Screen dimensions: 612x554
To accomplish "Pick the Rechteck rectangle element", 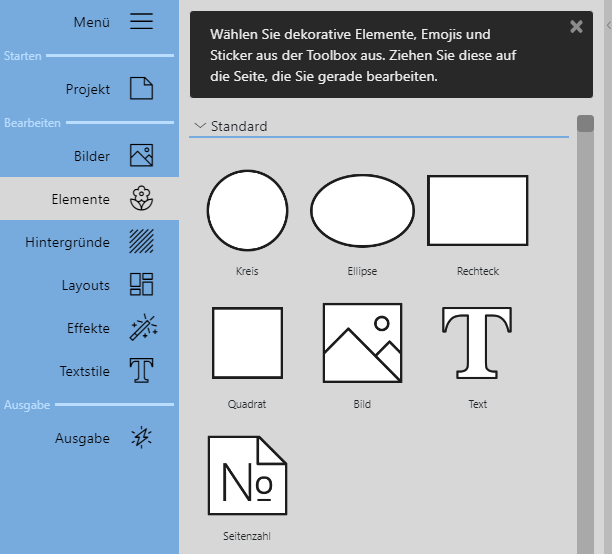I will (477, 210).
